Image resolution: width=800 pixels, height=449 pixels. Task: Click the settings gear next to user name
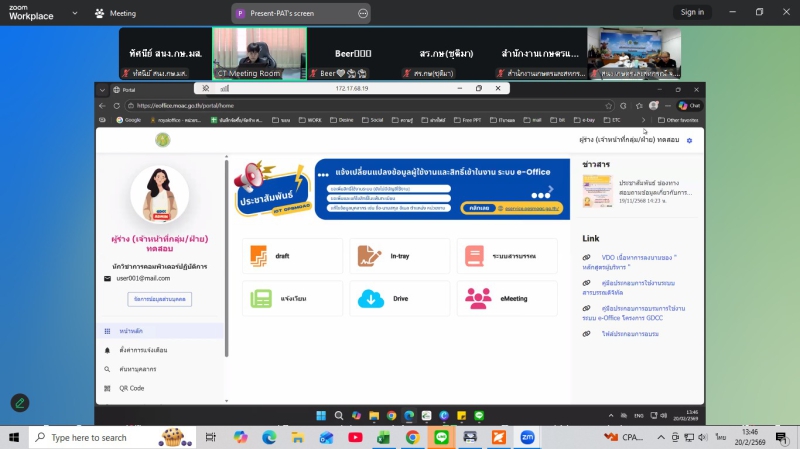[x=689, y=141]
